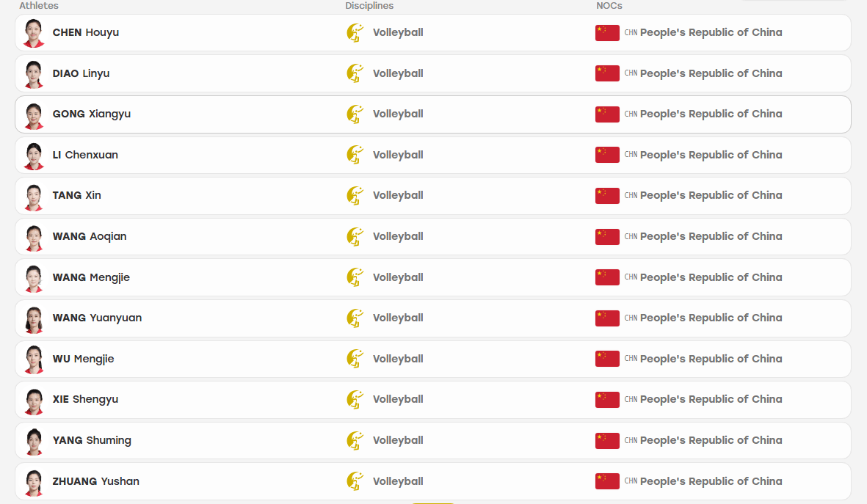
Task: Click the volleyball icon in WANG Yuanyuan's row
Action: [355, 318]
